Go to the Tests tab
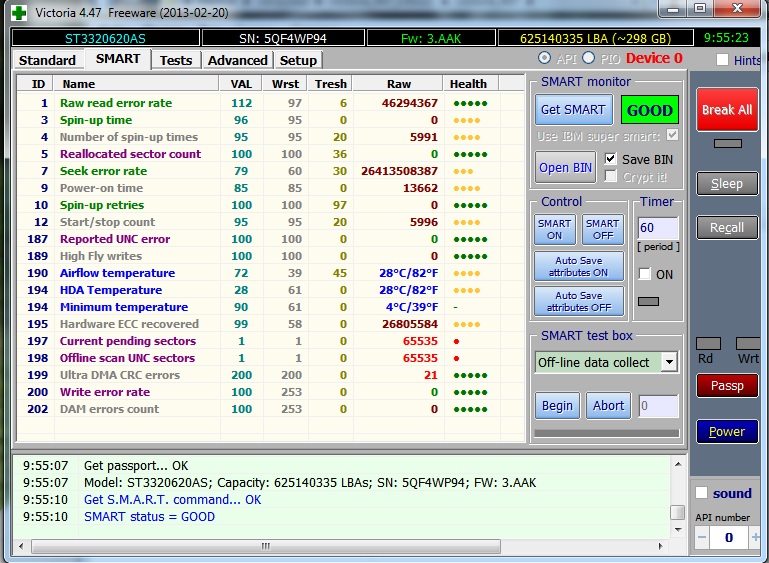 [176, 60]
